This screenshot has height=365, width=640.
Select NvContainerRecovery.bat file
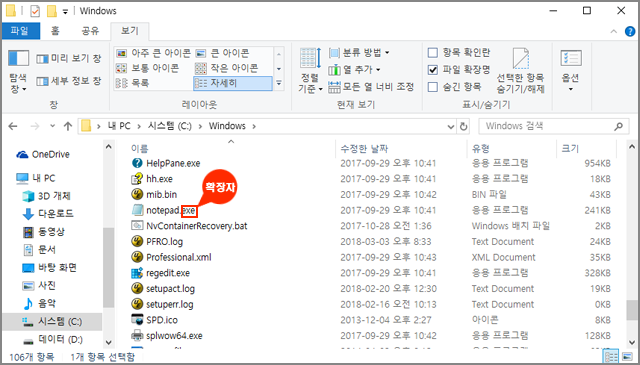189,226
